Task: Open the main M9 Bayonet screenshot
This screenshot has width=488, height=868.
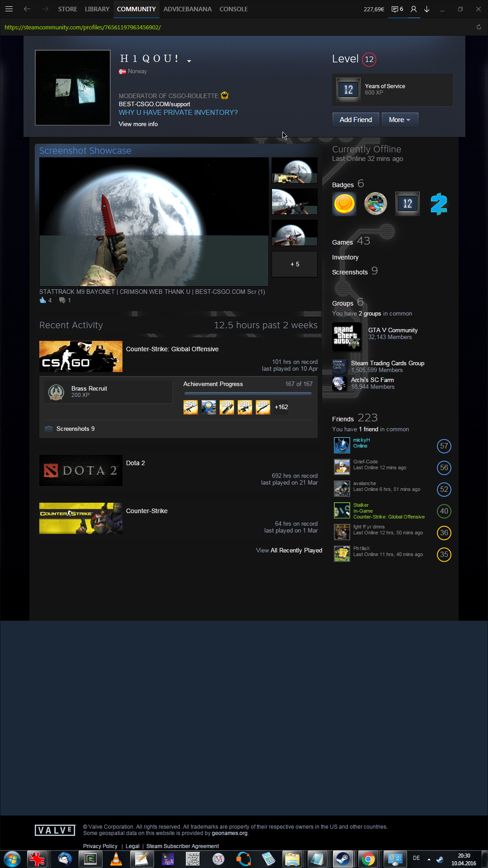Action: tap(154, 222)
